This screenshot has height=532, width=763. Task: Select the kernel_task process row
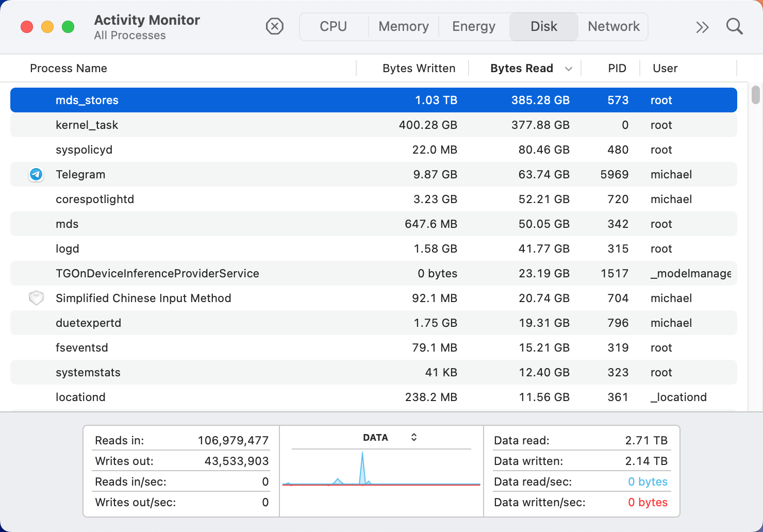coord(374,125)
